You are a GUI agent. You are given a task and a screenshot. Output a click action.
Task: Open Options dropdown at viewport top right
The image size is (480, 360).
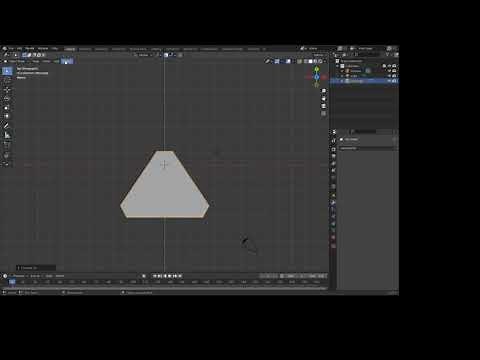coord(319,55)
